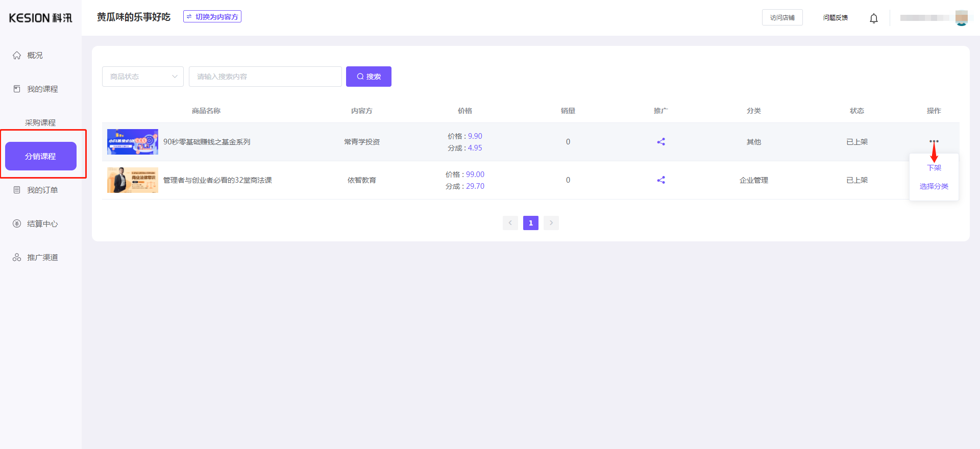Choose 选择分类 in the actions popup
The height and width of the screenshot is (449, 980).
(934, 186)
